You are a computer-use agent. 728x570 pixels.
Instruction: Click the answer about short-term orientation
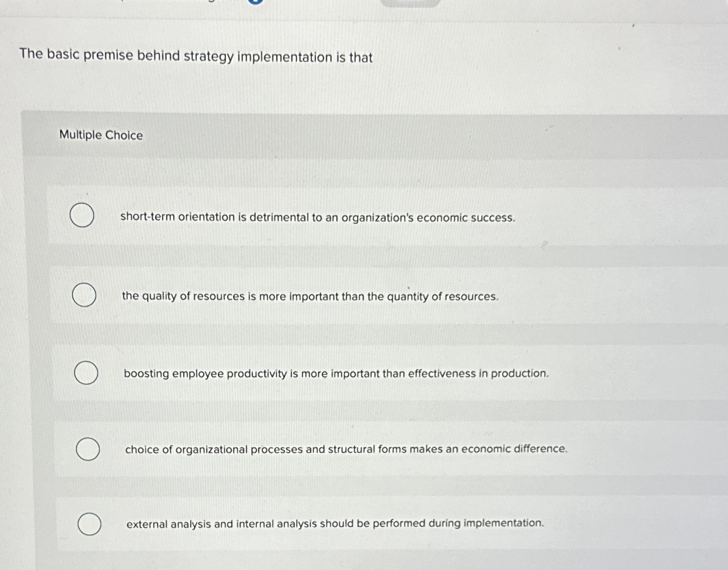[317, 217]
